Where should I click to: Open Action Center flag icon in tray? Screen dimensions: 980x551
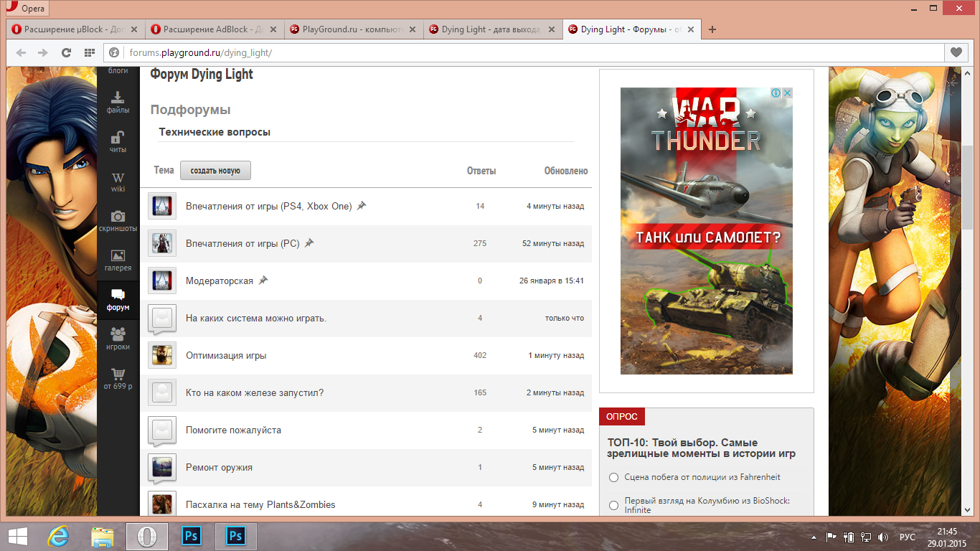pos(831,537)
